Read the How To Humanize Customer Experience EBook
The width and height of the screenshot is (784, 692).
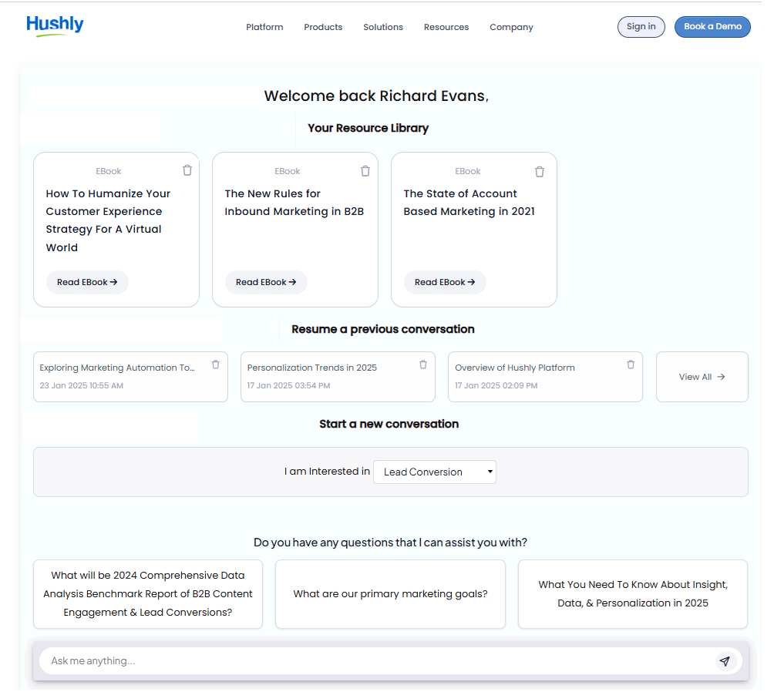point(88,282)
